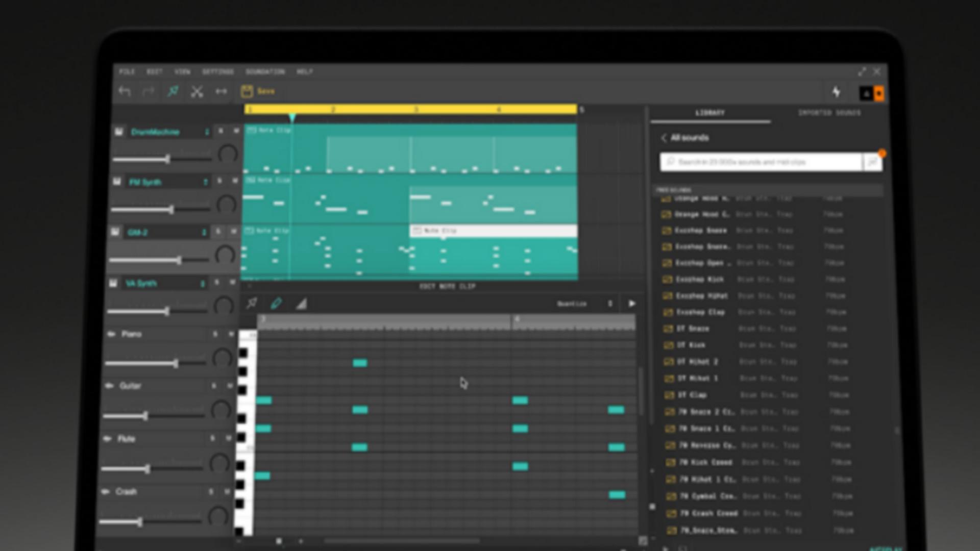The height and width of the screenshot is (551, 980).
Task: Select the pointer tool in note editor
Action: 252,304
